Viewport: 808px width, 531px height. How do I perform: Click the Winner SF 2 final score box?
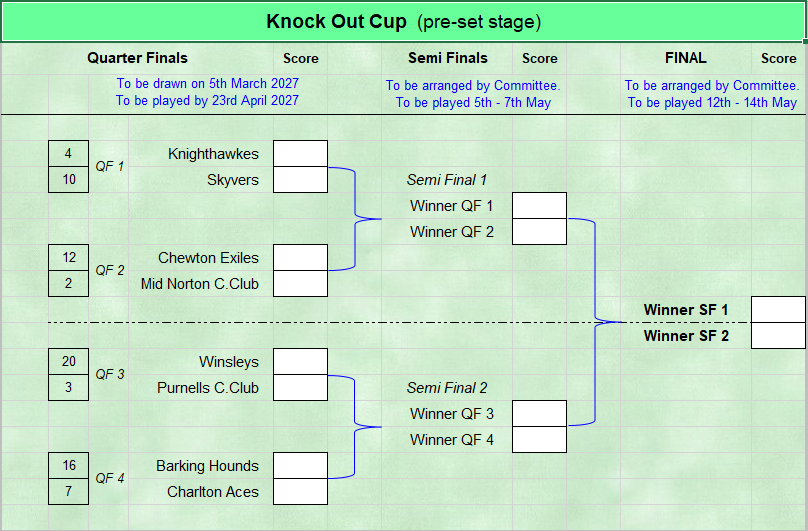click(x=778, y=336)
